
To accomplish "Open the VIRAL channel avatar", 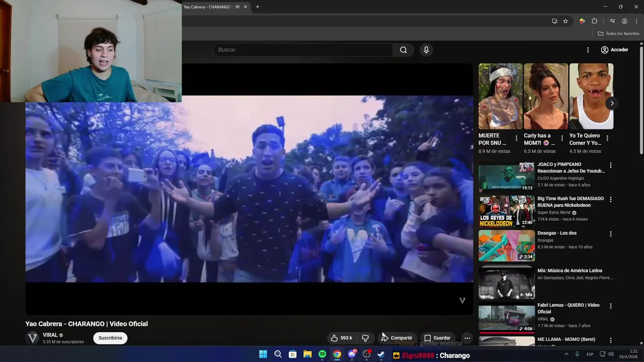I will [x=33, y=338].
